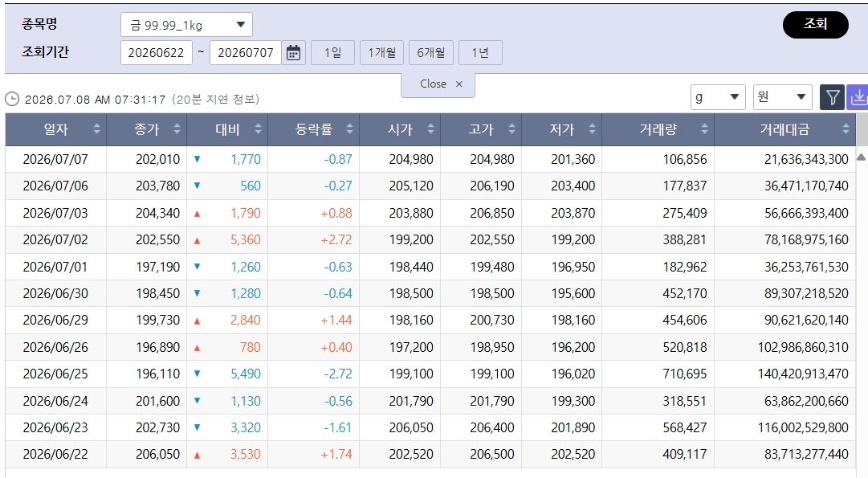
Task: Click the end date field 20260707
Action: [246, 52]
